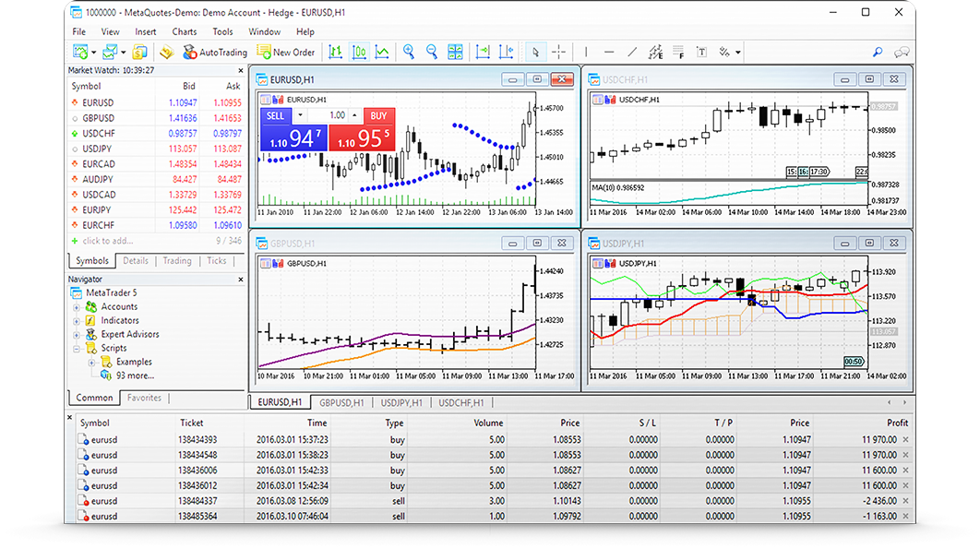
Task: Switch to USDCHF,H1 chart tab
Action: point(460,403)
